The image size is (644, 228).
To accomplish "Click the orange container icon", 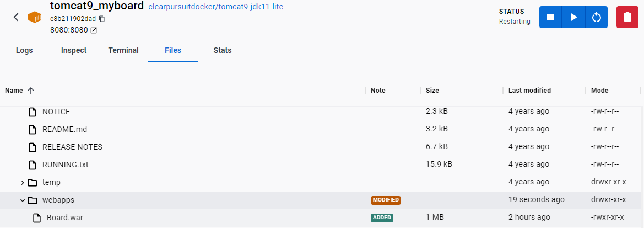I will [35, 17].
